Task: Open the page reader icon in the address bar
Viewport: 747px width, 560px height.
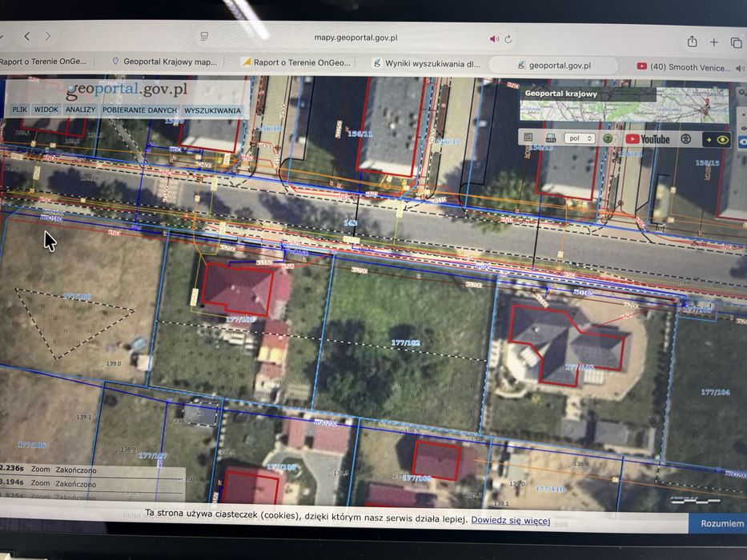Action: coord(204,36)
